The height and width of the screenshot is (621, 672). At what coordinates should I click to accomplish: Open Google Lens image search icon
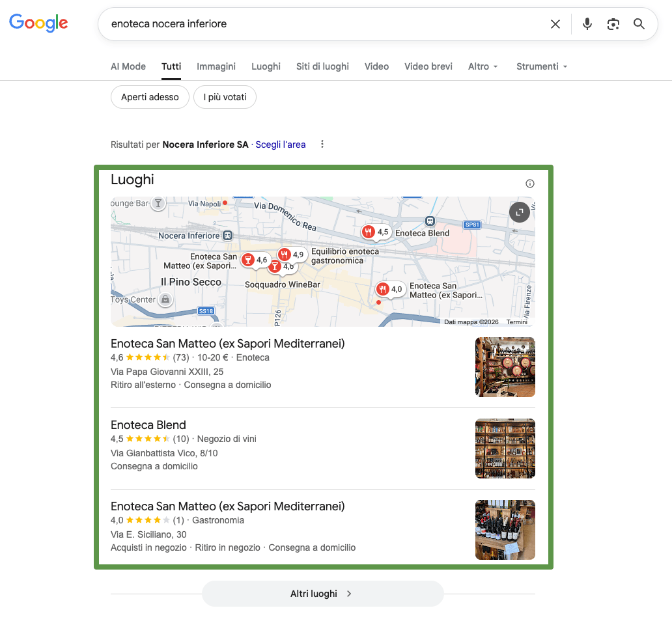pos(613,24)
